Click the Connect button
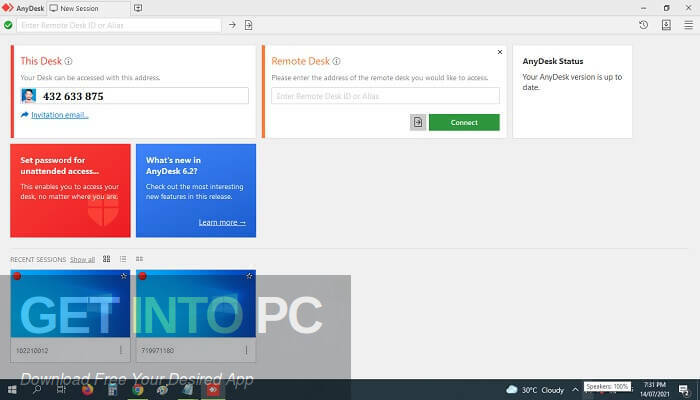This screenshot has height=400, width=700. 464,122
